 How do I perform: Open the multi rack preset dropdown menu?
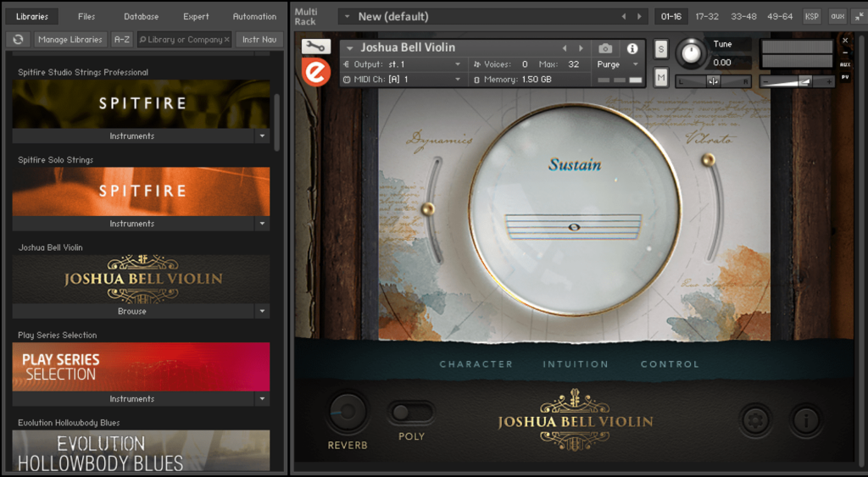click(x=347, y=17)
